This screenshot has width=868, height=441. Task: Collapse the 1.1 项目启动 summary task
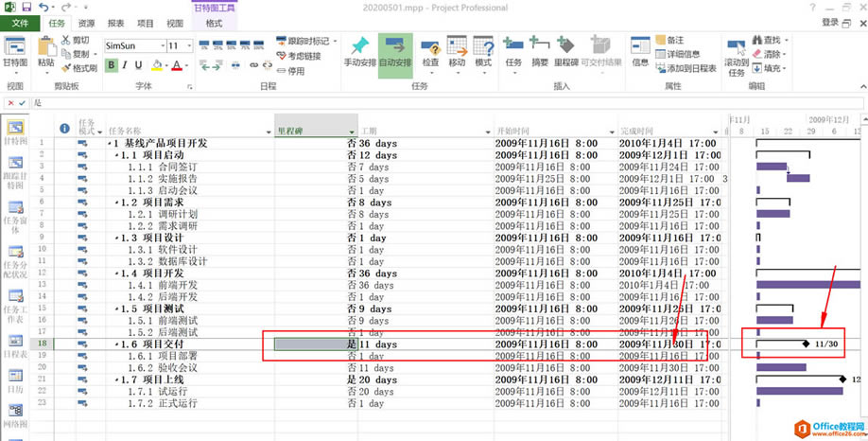click(117, 154)
